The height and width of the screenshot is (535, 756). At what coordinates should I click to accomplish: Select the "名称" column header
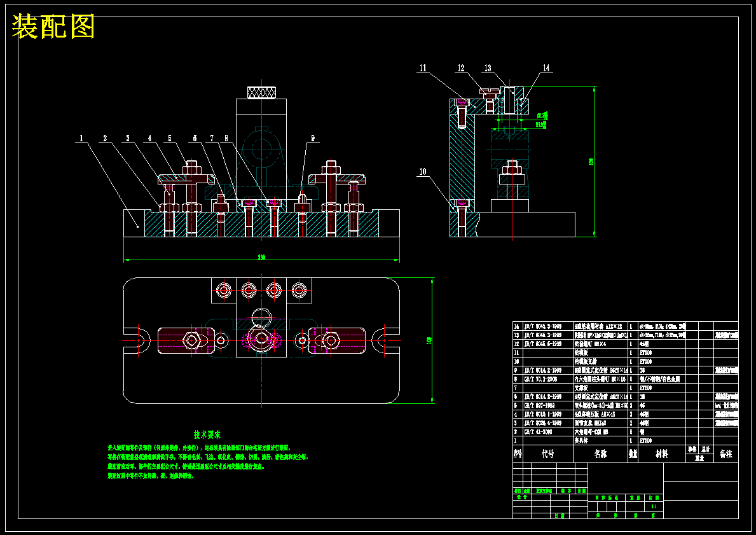click(x=600, y=454)
